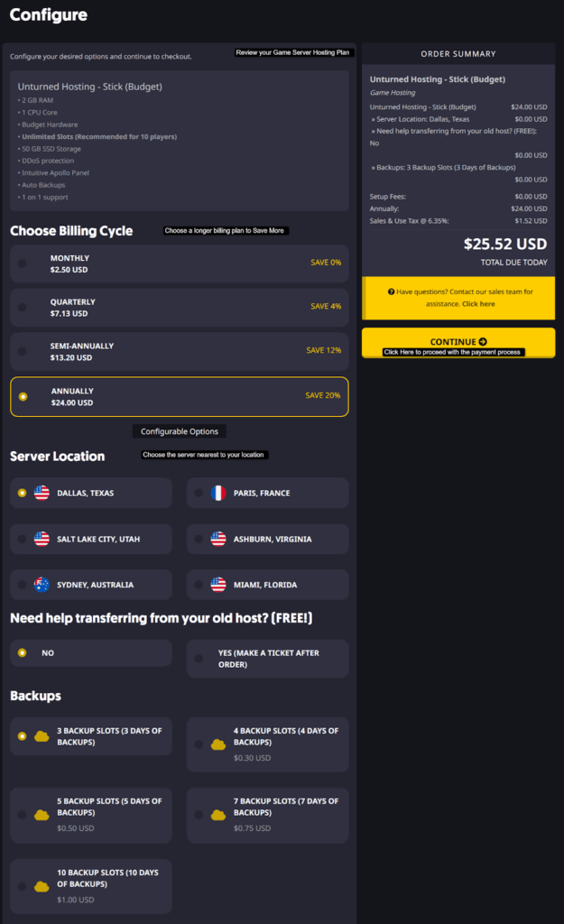Click the Australia flag icon for Sydney
The height and width of the screenshot is (924, 564).
42,585
